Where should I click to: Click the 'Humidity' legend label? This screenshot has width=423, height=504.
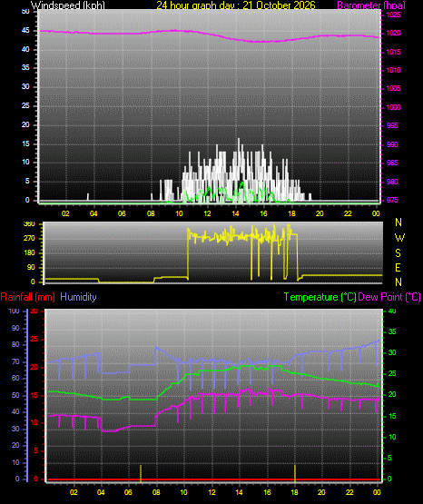tap(78, 297)
